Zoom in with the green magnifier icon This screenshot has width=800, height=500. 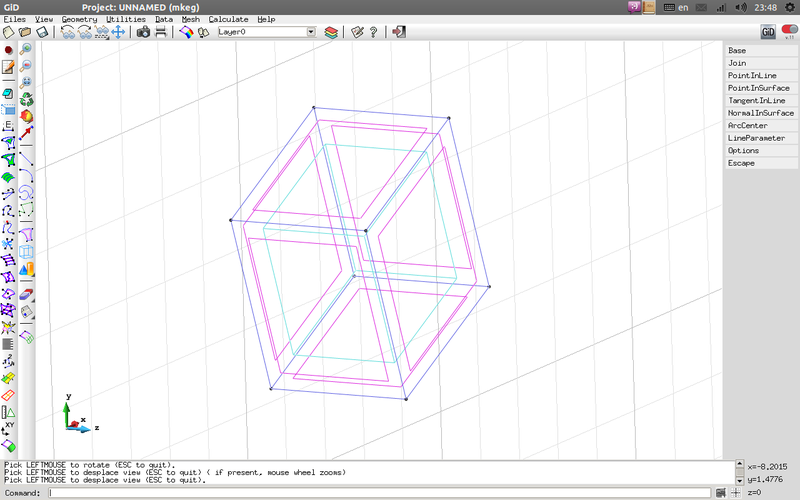point(26,49)
